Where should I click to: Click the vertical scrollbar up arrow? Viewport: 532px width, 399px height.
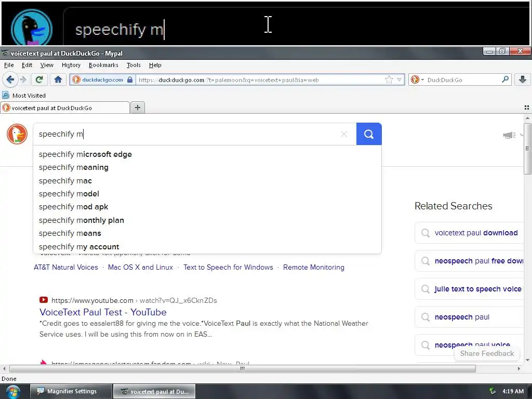(527, 118)
